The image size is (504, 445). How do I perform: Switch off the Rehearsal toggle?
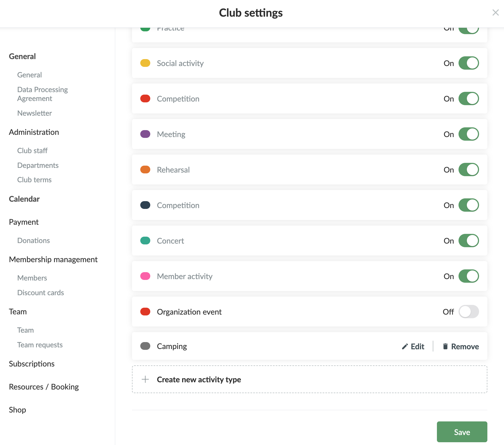coord(469,170)
